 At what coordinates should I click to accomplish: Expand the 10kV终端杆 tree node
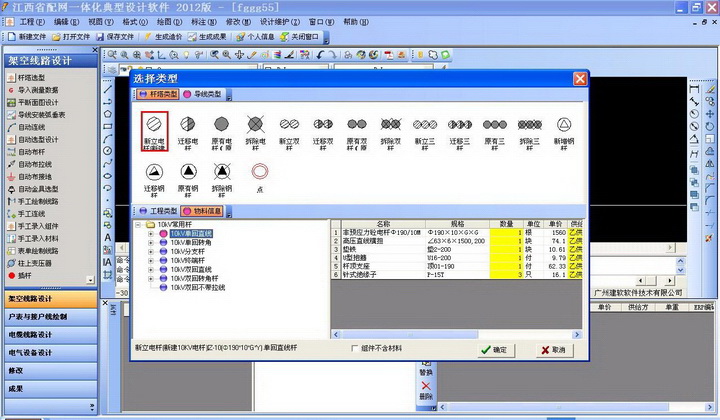point(151,260)
